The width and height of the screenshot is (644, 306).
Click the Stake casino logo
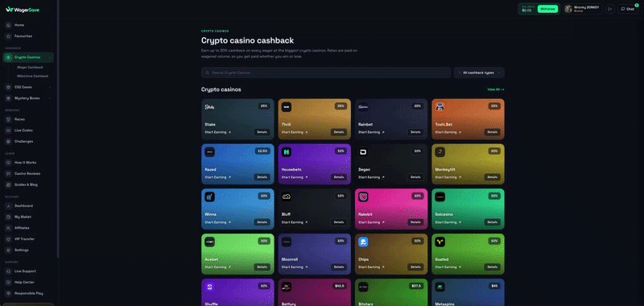pyautogui.click(x=209, y=107)
